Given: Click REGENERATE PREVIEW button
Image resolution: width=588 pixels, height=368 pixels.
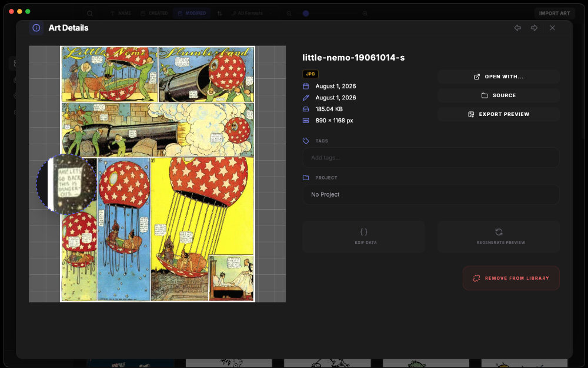Looking at the screenshot, I should coord(499,236).
